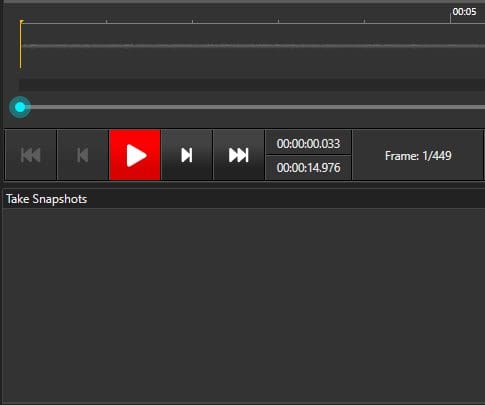
Task: Click the ruler tick just before 00:05
Action: (x=364, y=21)
